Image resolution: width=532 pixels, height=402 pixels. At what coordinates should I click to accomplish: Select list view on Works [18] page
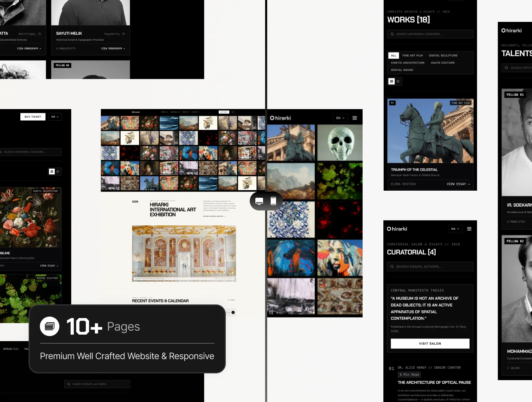tap(398, 81)
